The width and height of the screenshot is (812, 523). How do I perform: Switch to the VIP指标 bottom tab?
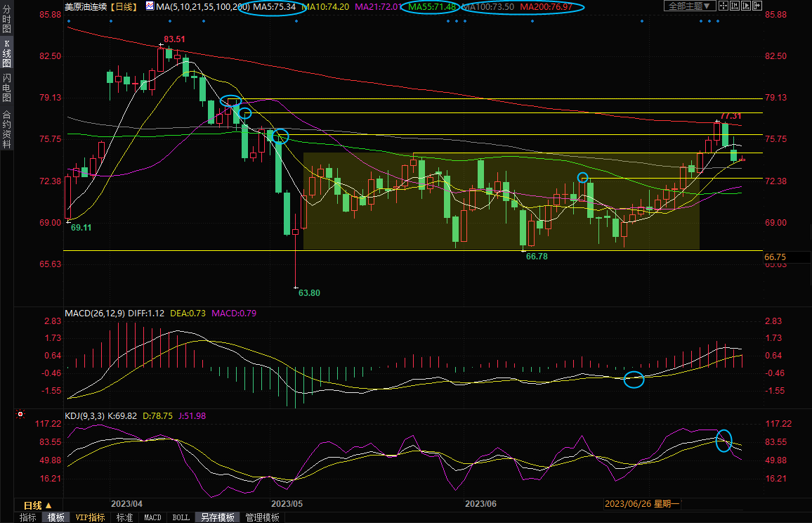coord(90,517)
